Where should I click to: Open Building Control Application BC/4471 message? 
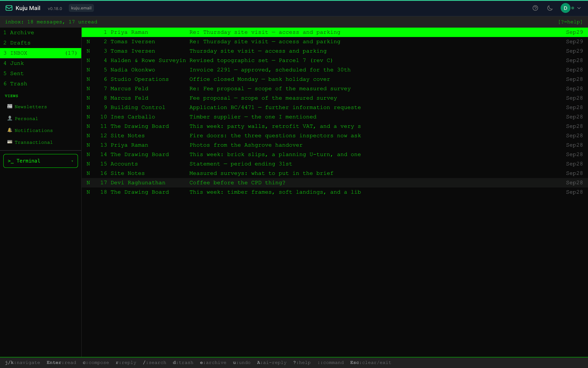[x=335, y=108]
